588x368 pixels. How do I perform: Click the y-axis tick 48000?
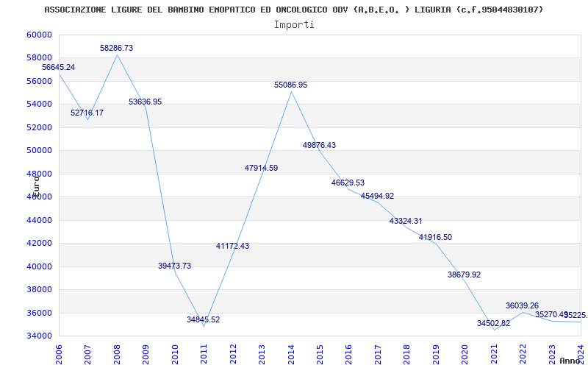[39, 174]
